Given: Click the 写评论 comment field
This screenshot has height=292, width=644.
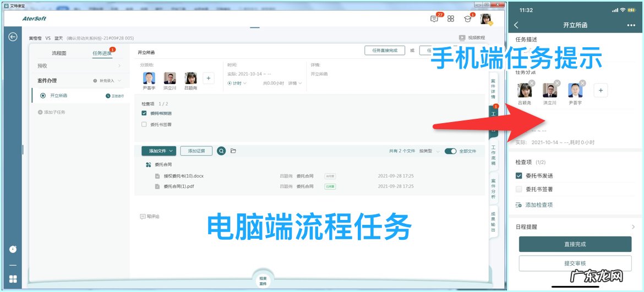Looking at the screenshot, I should (150, 216).
